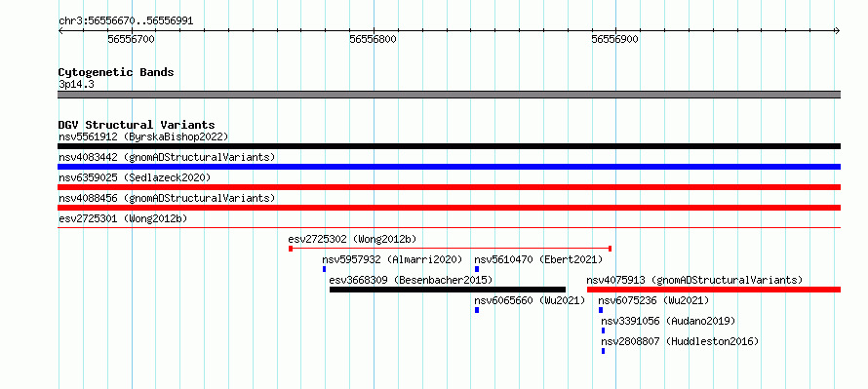Select the blue nsv3391056 Audano2019 marker
Viewport: 868px width, 389px height.
click(603, 331)
